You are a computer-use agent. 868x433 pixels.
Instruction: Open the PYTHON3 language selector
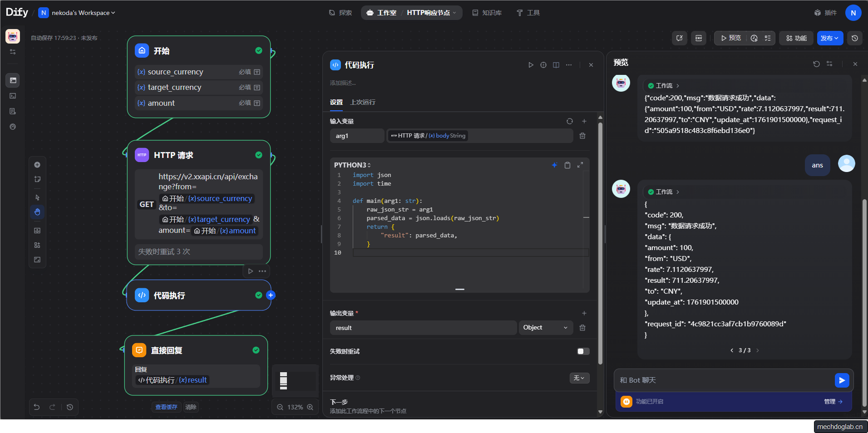[x=352, y=165]
